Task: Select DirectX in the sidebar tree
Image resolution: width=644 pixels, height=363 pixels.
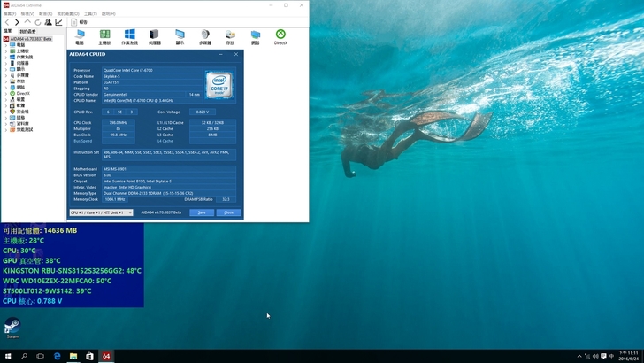Action: click(x=24, y=93)
